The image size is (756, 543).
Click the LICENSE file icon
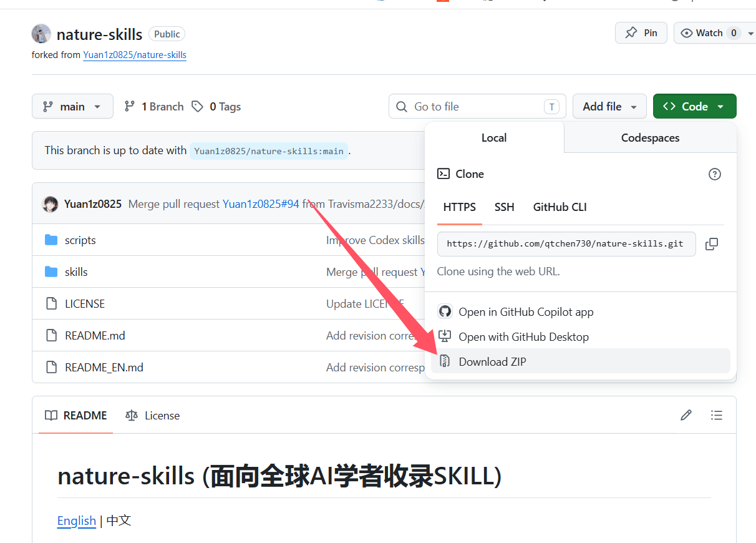click(52, 304)
